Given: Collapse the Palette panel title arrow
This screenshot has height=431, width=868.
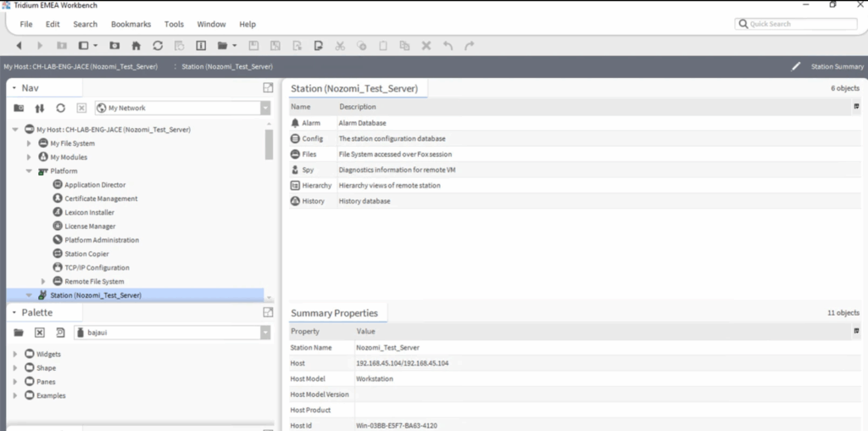Looking at the screenshot, I should coord(14,312).
